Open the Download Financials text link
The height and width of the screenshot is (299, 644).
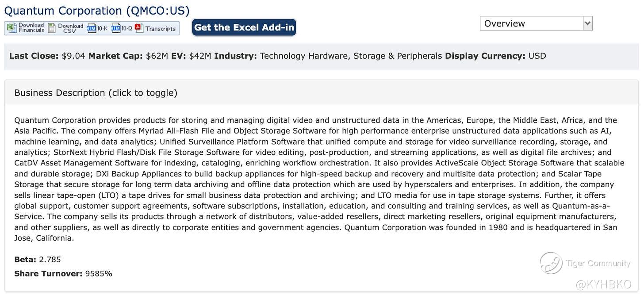pyautogui.click(x=31, y=28)
